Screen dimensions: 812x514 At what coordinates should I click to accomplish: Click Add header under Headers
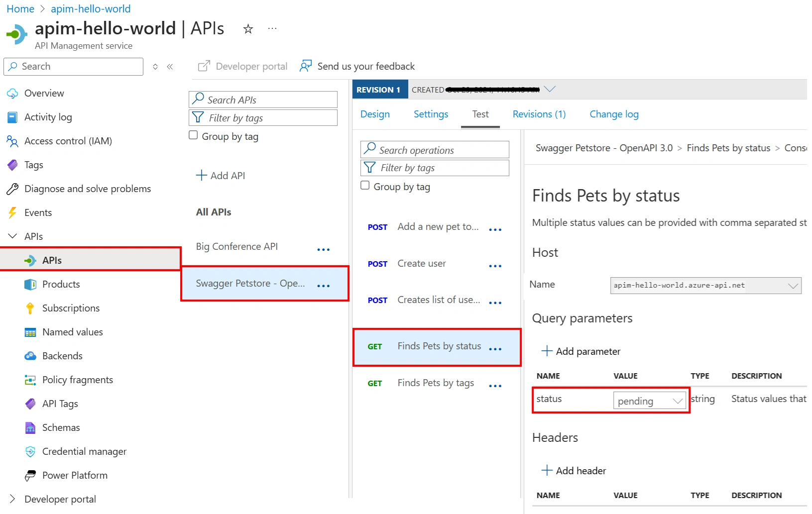click(574, 471)
